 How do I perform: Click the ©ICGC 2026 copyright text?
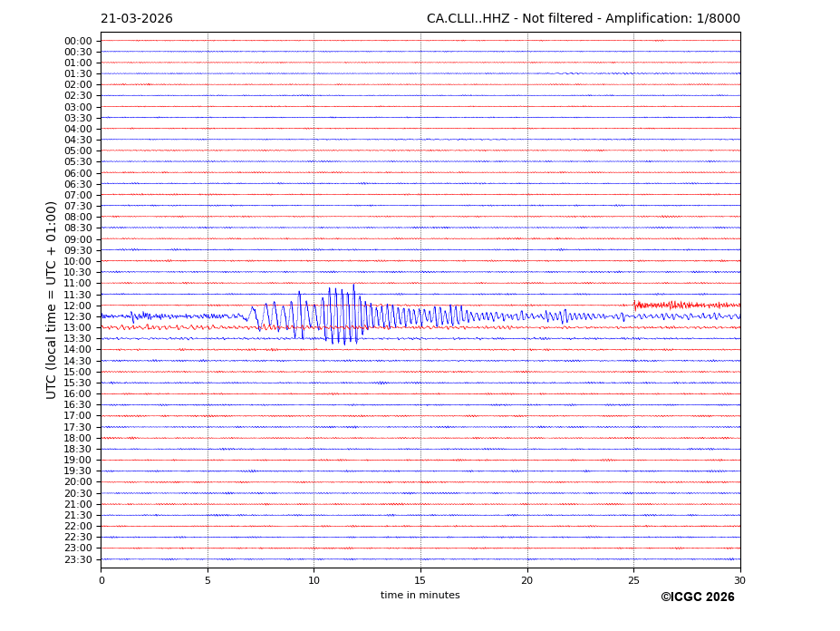[697, 597]
